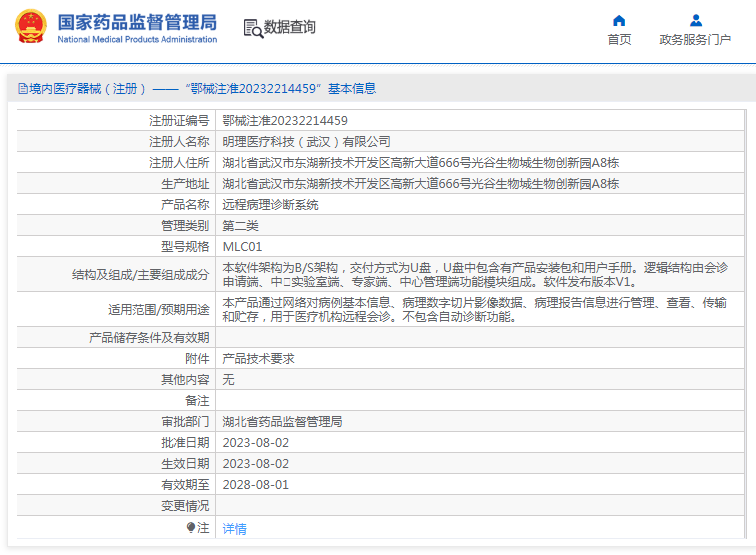Click 结构及组成/主要组成成分 label
Viewport: 756px width, 555px height.
pyautogui.click(x=140, y=275)
